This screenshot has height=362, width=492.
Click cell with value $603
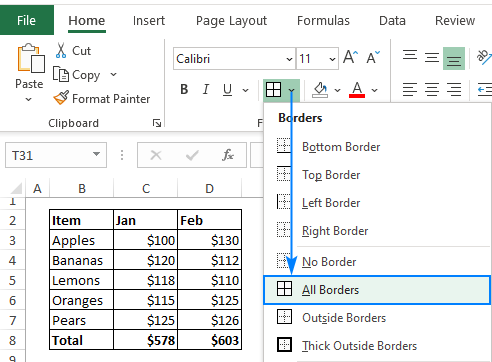(210, 340)
